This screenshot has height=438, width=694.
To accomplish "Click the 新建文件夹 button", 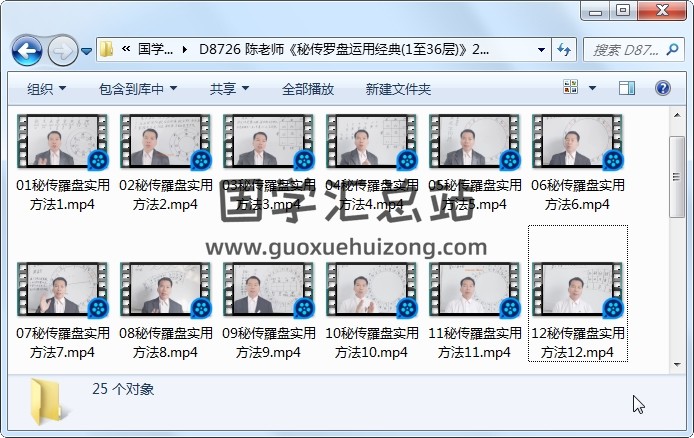I will pyautogui.click(x=398, y=89).
